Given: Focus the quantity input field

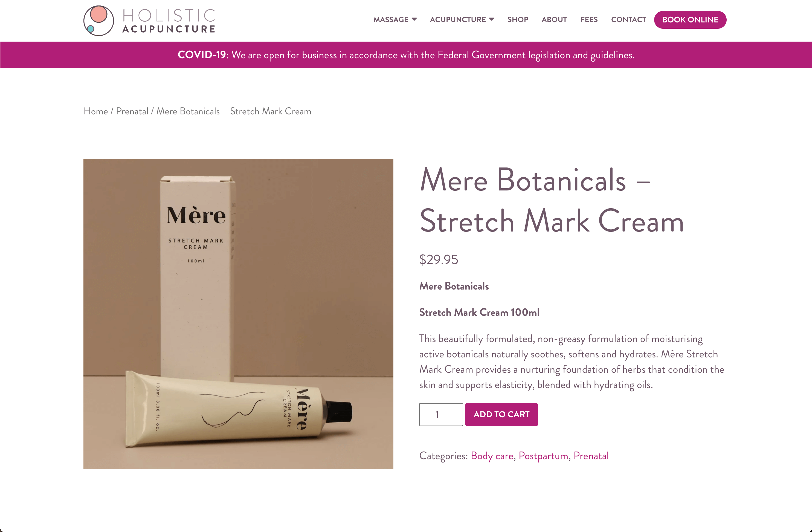Looking at the screenshot, I should coord(441,415).
